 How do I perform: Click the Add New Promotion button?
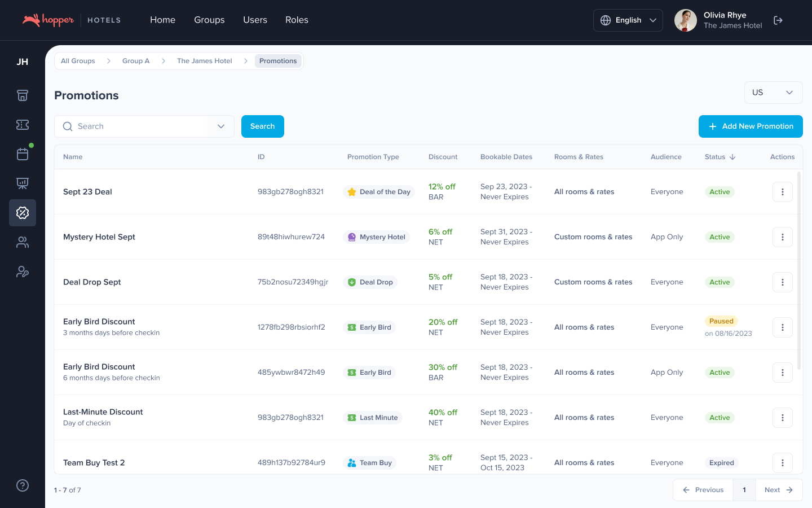click(751, 126)
